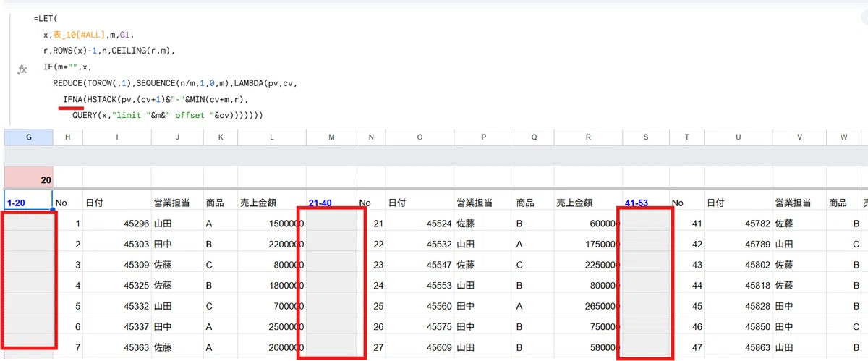The image size is (868, 361).
Task: Select column P header
Action: tap(483, 137)
